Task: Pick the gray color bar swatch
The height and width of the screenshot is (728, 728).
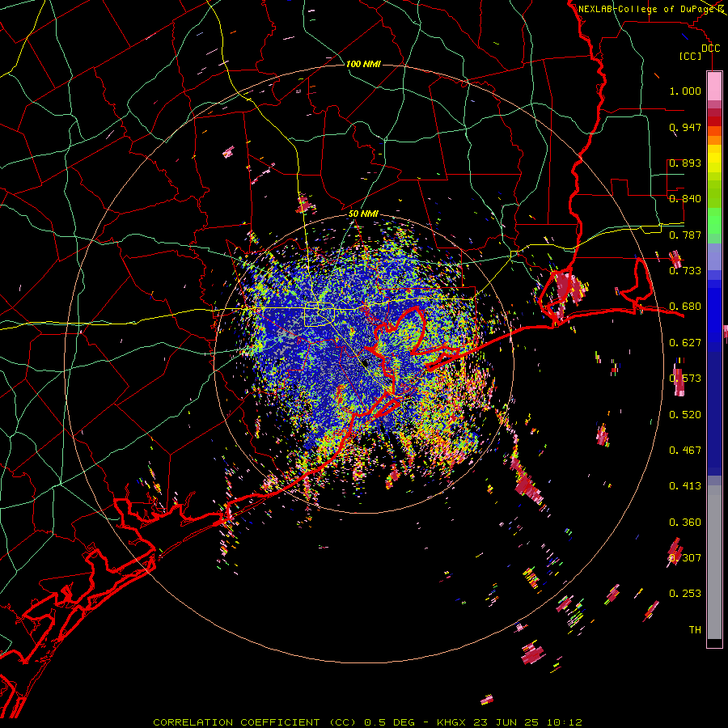Action: (x=714, y=562)
